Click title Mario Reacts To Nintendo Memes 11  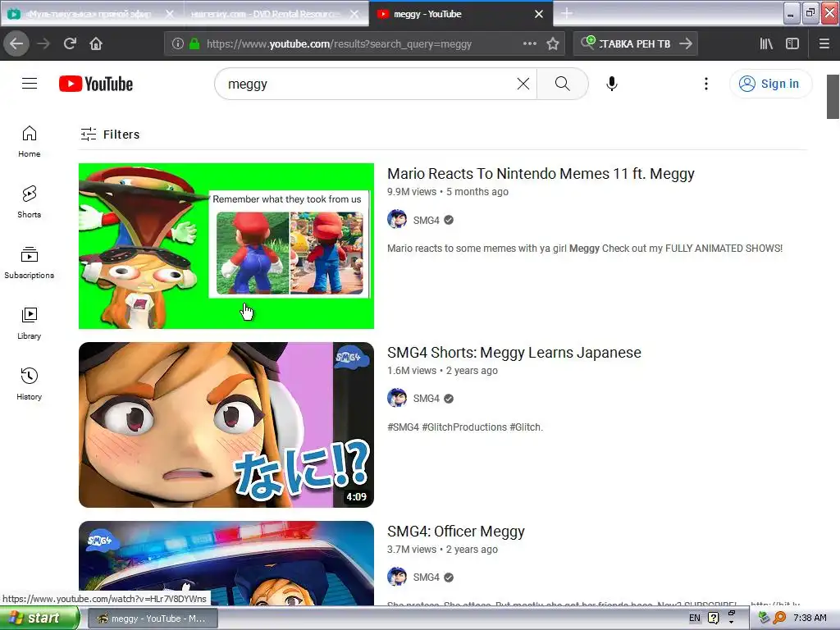pyautogui.click(x=541, y=174)
